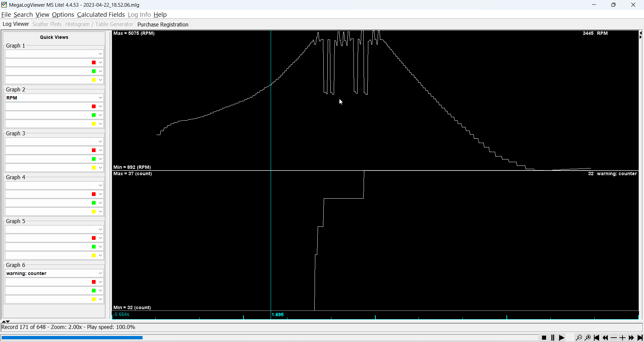
Task: Open the Help menu
Action: pos(160,14)
